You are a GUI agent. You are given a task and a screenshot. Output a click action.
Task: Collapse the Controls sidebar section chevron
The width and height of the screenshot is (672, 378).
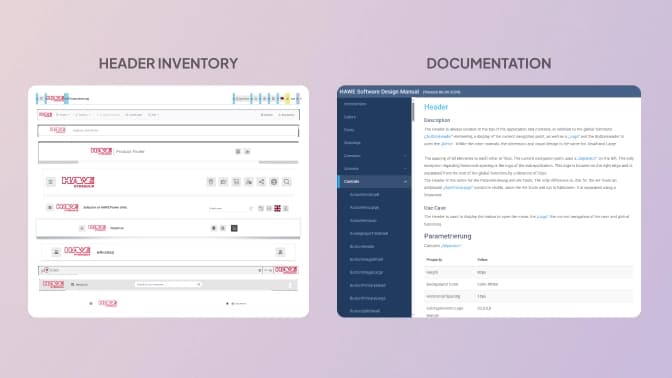click(405, 182)
